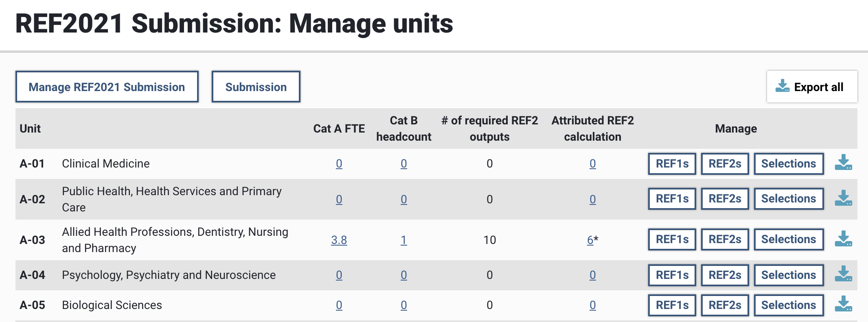Download the A-03 Allied Health unit export

[x=843, y=239]
